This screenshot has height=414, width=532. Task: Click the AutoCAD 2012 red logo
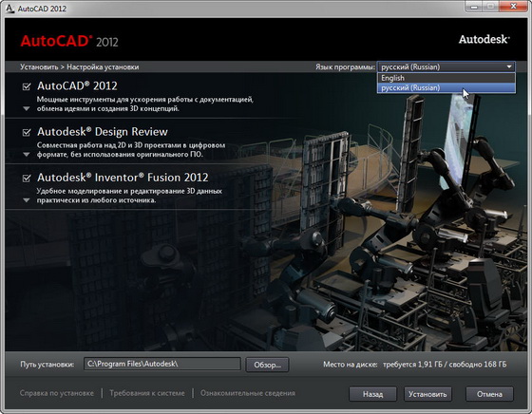point(69,41)
